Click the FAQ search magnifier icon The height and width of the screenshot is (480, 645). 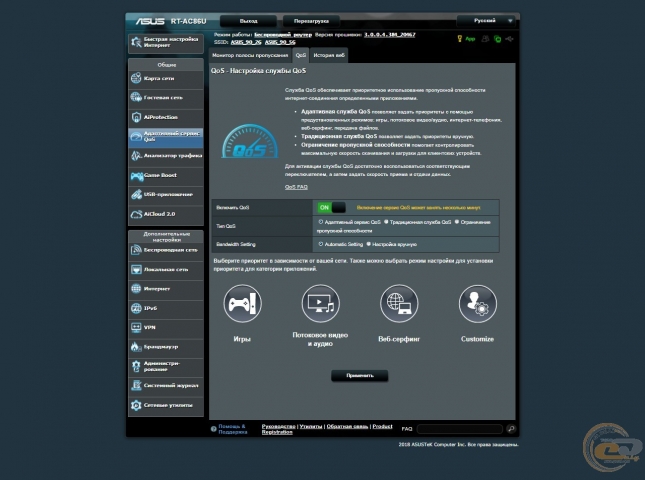click(x=511, y=429)
